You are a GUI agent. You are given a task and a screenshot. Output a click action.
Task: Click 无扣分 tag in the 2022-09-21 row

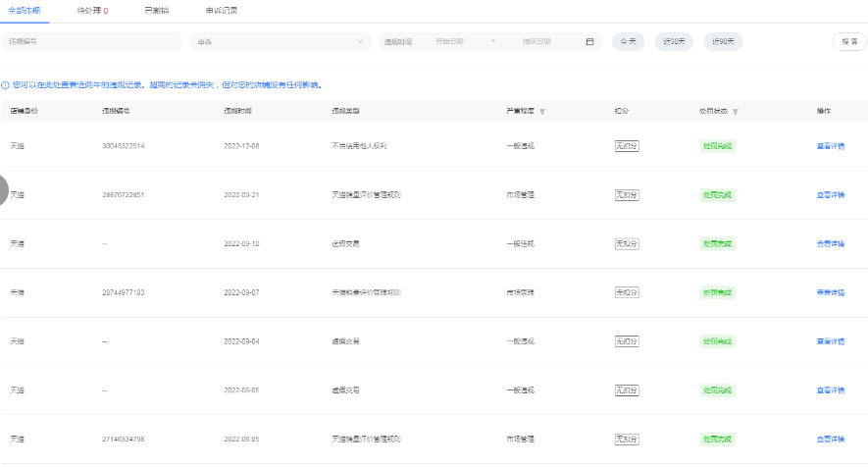pyautogui.click(x=627, y=195)
